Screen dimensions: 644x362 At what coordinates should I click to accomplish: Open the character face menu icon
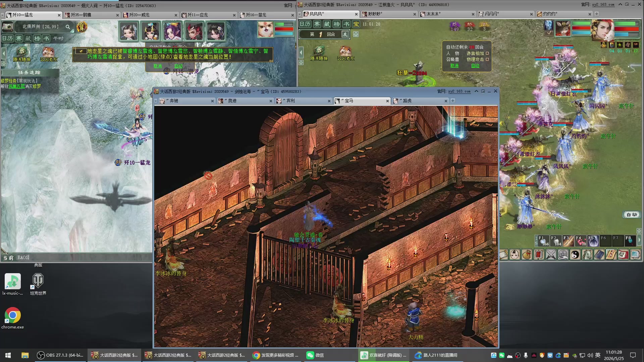click(515, 255)
